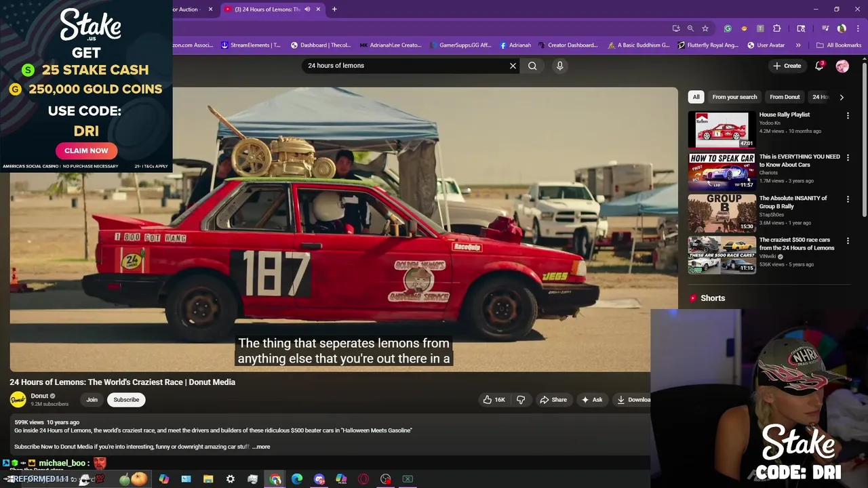Open Opera browser from the taskbar
Viewport: 868px width, 488px height.
coord(363,479)
